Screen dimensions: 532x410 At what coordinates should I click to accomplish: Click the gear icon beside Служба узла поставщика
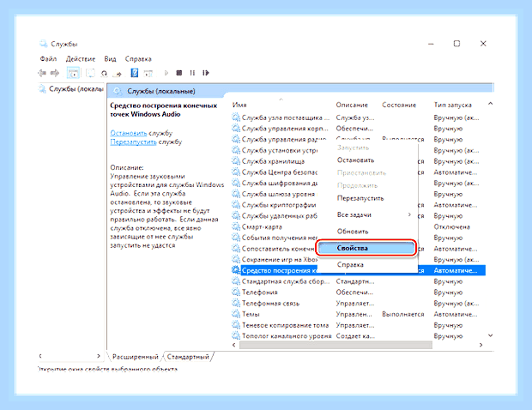click(x=236, y=118)
